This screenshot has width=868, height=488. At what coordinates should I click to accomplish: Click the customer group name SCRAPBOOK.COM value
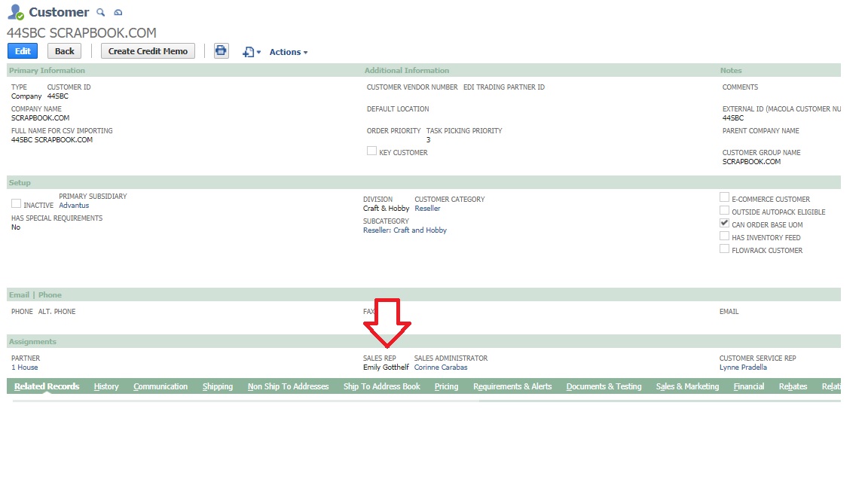coord(751,162)
